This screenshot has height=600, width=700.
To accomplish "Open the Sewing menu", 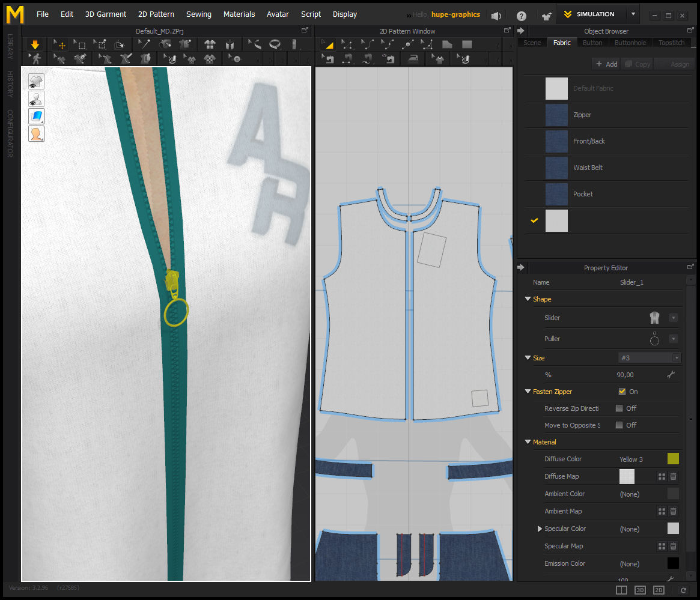I will pyautogui.click(x=198, y=14).
